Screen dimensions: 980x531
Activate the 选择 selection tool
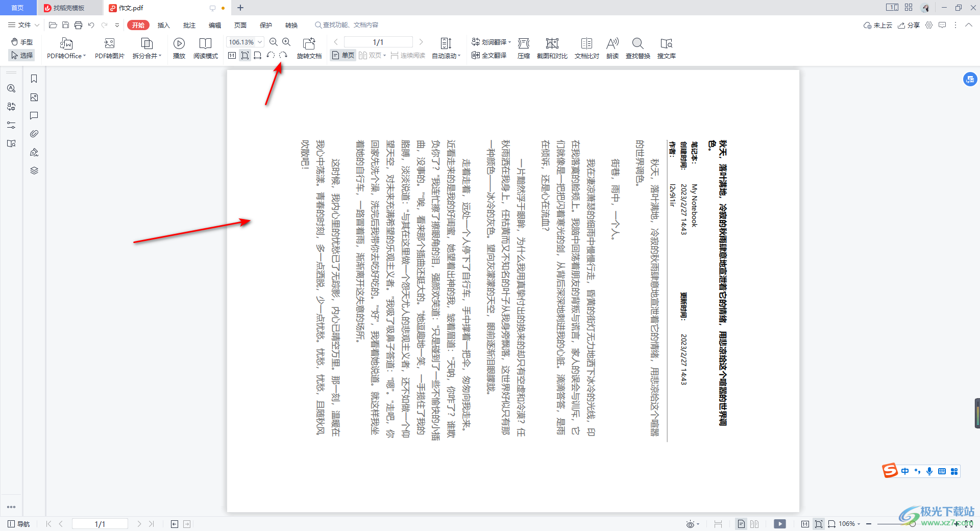tap(22, 55)
